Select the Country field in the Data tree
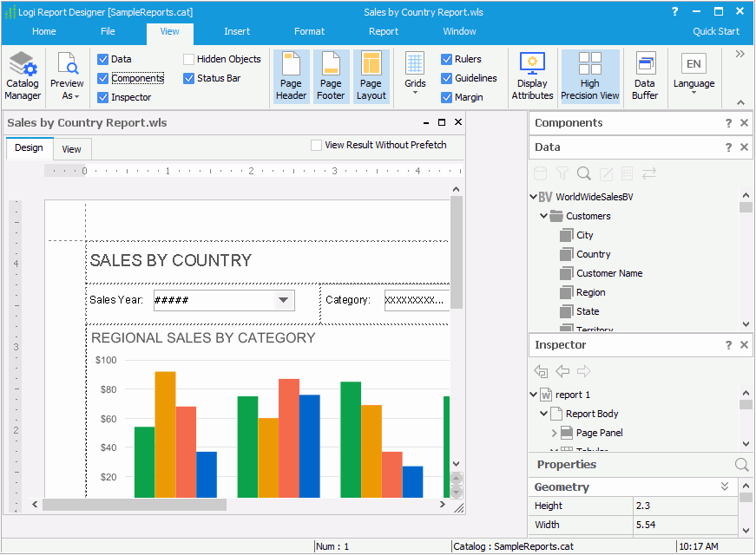This screenshot has height=555, width=756. [593, 254]
